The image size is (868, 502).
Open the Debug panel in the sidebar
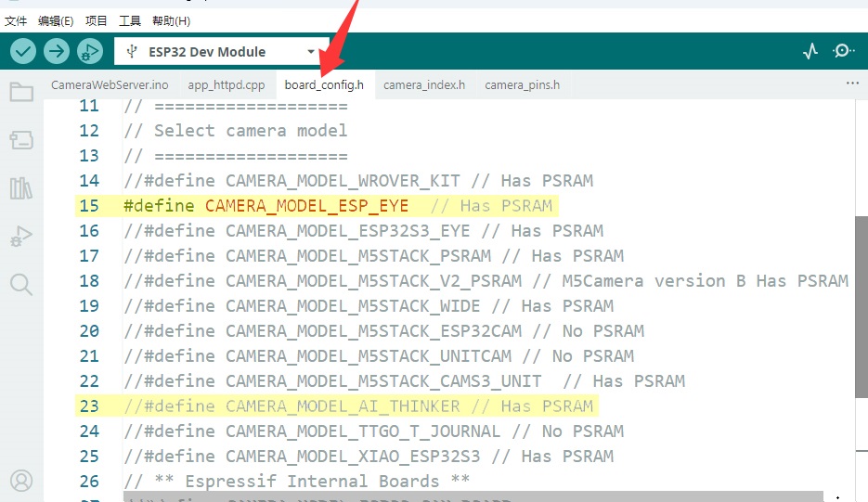21,237
